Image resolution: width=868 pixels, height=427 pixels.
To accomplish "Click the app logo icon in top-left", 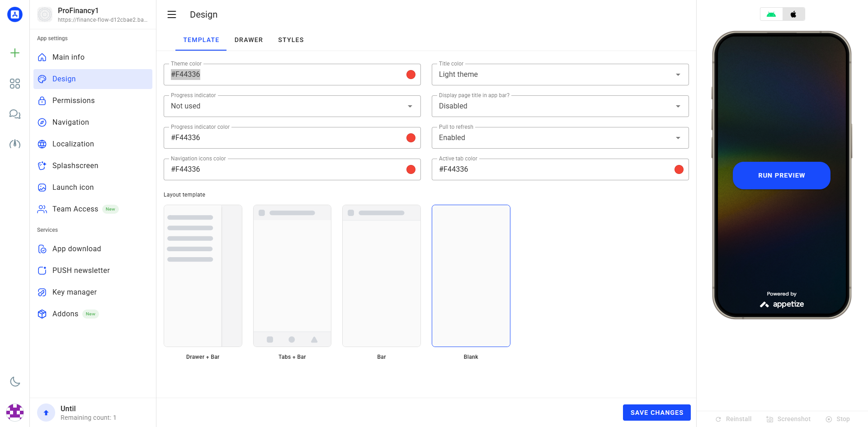I will click(x=15, y=14).
